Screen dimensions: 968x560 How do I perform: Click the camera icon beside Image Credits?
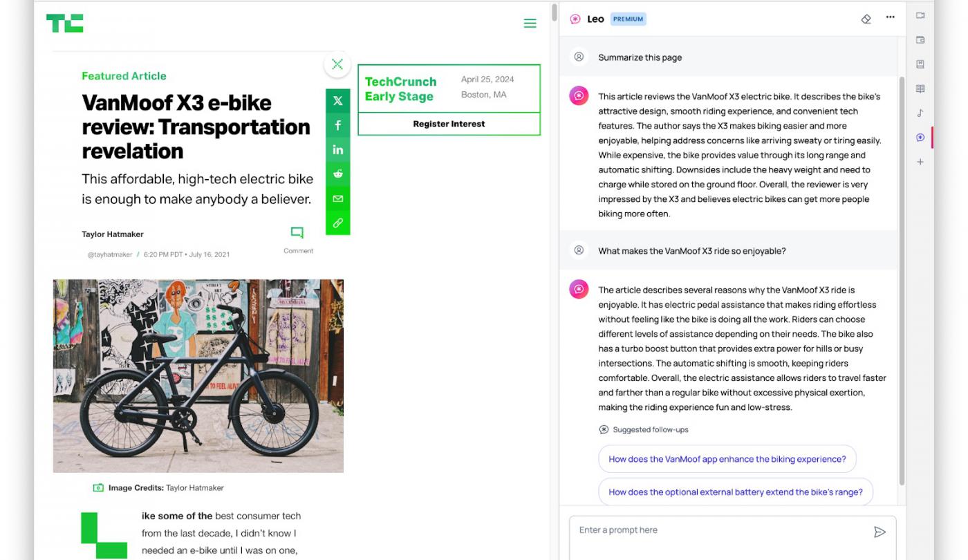98,487
